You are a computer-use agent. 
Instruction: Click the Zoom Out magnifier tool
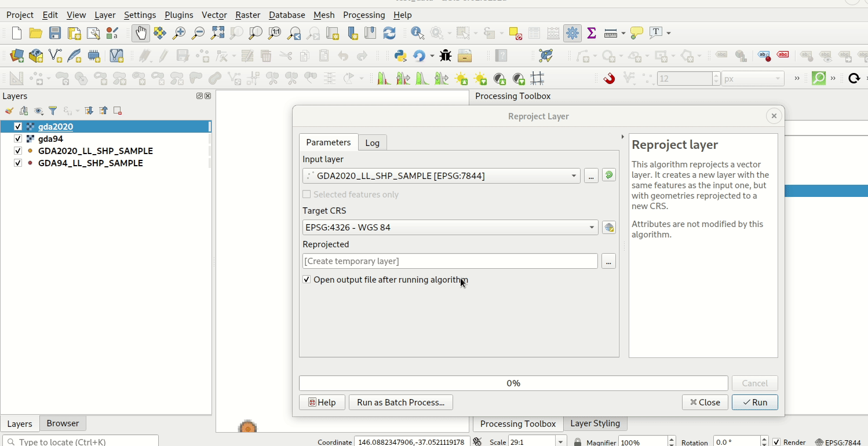click(x=198, y=33)
